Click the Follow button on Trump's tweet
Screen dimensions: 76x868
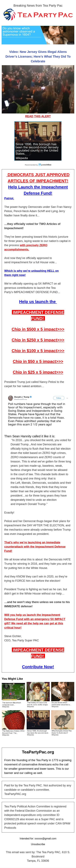[x=59, y=398]
